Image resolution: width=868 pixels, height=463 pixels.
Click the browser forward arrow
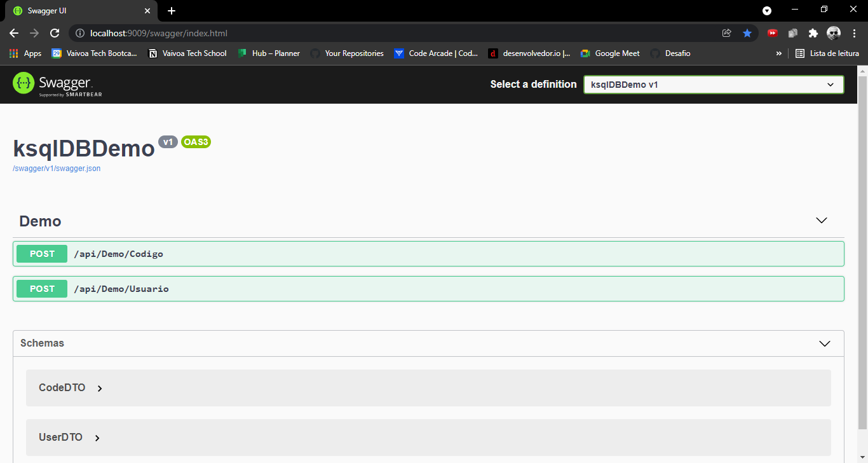pyautogui.click(x=34, y=33)
